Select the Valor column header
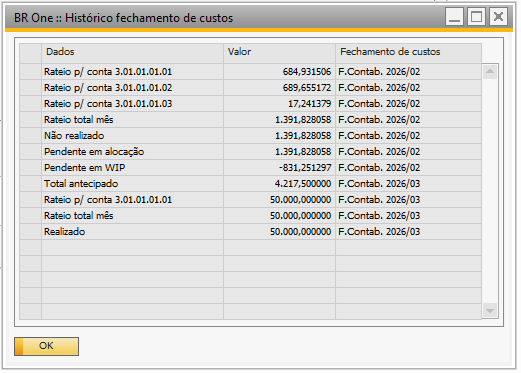The image size is (521, 373). tap(279, 53)
